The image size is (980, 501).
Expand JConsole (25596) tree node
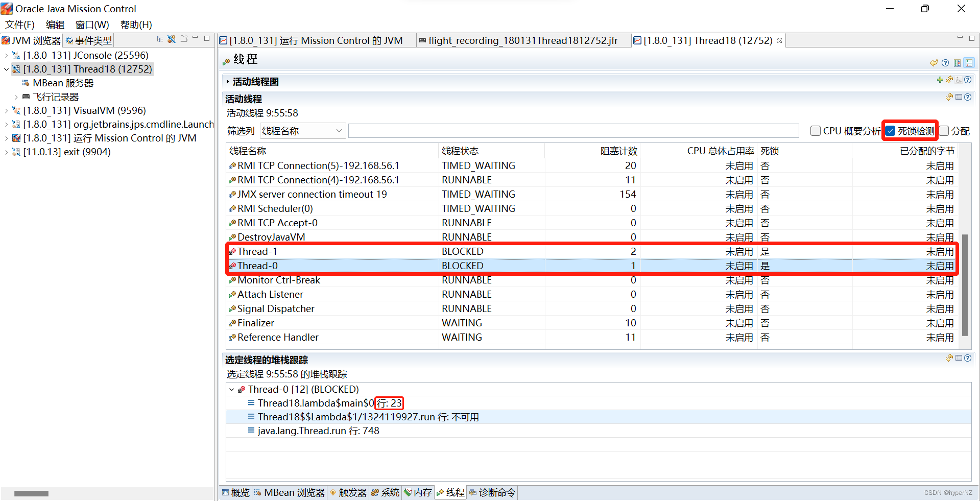coord(6,55)
